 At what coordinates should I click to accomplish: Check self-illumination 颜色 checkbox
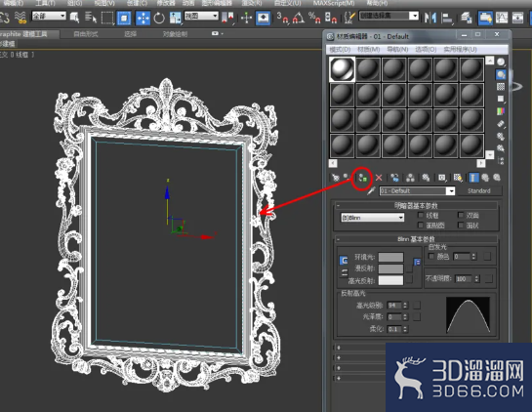pos(431,256)
